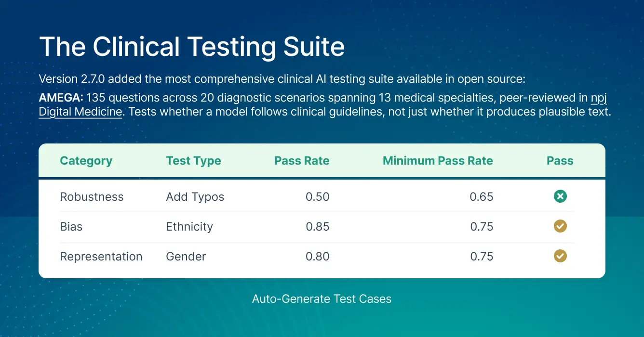This screenshot has width=644, height=337.
Task: Select the Representation category cell
Action: tap(101, 257)
